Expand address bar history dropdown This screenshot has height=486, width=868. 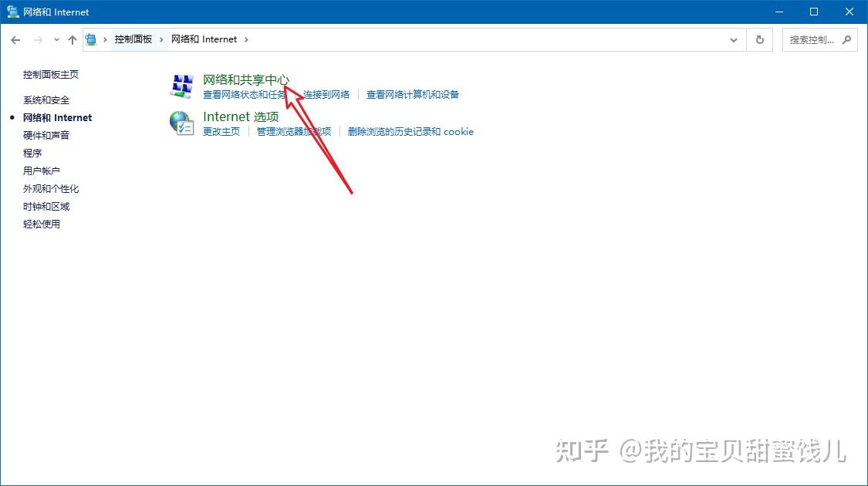734,40
